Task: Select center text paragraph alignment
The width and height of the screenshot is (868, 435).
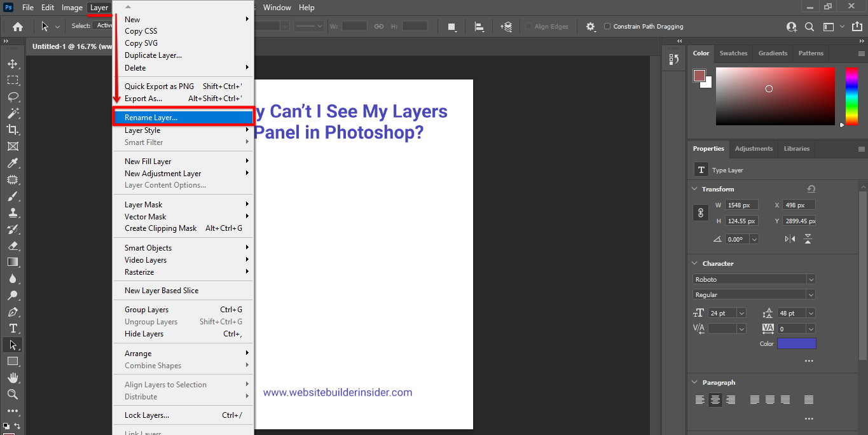Action: pos(715,400)
